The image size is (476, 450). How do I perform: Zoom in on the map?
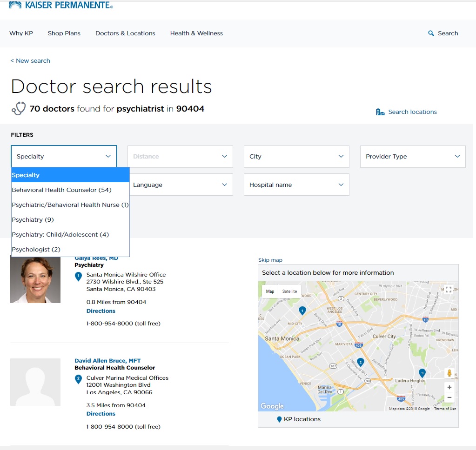[x=449, y=387]
